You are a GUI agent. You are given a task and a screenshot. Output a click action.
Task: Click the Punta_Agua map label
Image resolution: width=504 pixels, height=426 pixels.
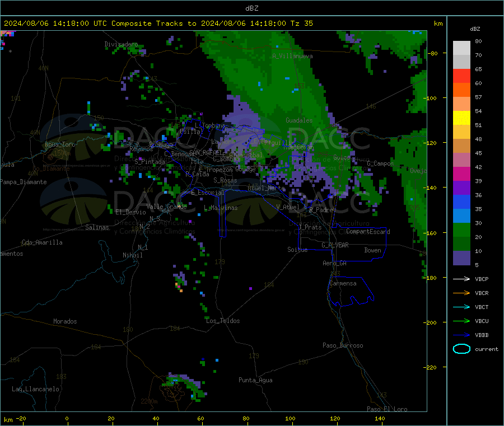[x=255, y=380]
